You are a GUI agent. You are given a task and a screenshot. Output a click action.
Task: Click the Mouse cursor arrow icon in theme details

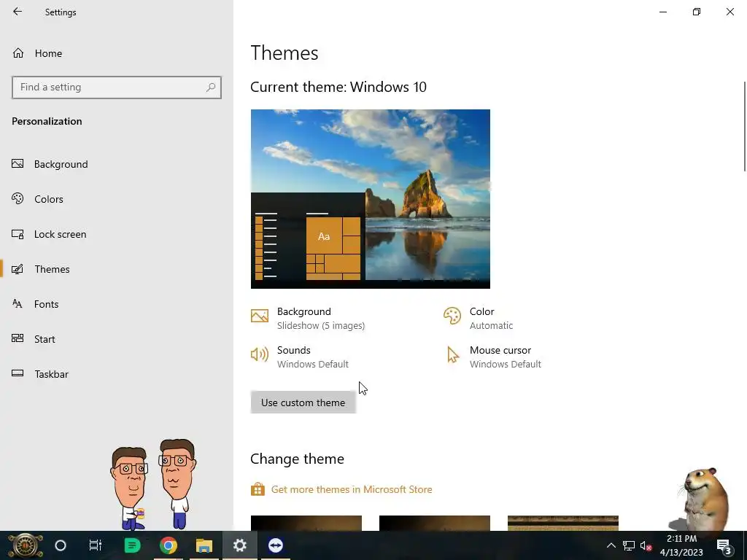tap(452, 355)
